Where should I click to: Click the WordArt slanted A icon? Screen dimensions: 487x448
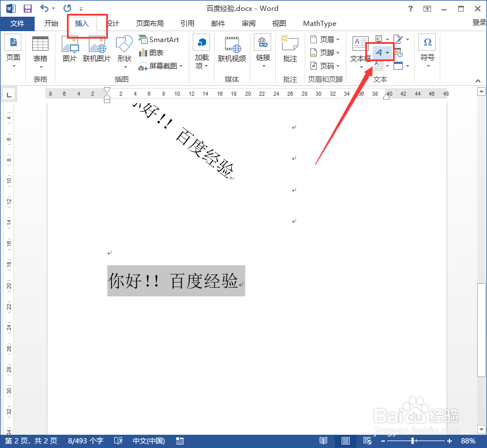[379, 52]
